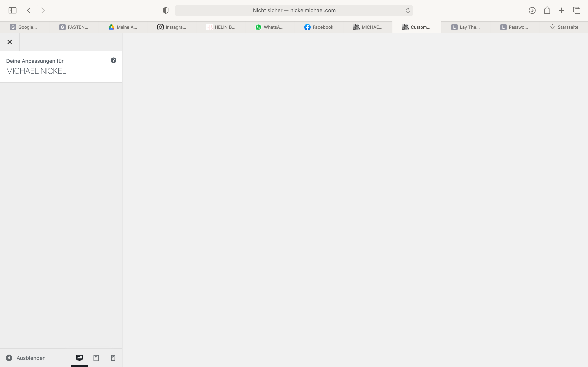Screen dimensions: 588x367
Task: Toggle the Safari sidebar icon
Action: (x=12, y=10)
